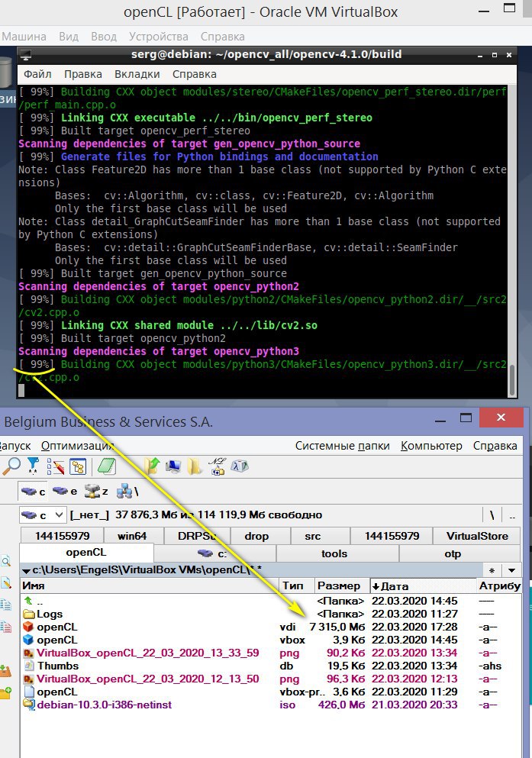This screenshot has height=758, width=532.
Task: Click the parent directory up arrow icon
Action: (28, 601)
